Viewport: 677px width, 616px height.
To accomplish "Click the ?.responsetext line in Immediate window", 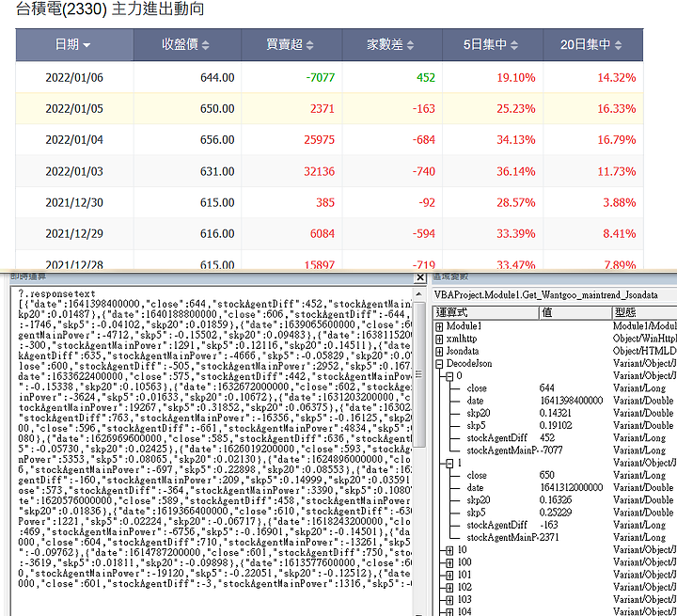I will point(56,293).
